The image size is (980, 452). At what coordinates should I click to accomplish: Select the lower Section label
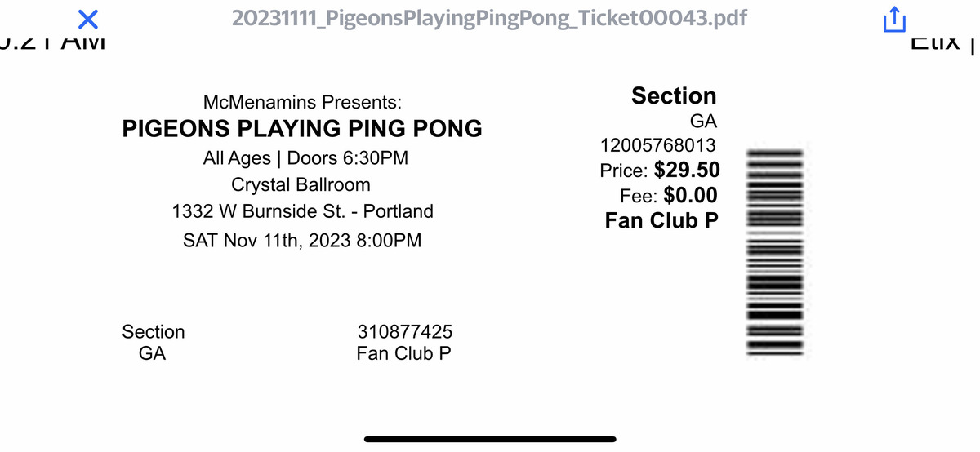click(154, 332)
